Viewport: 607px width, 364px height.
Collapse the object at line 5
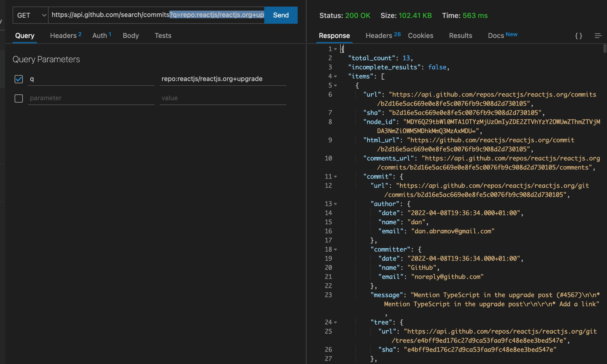(336, 86)
